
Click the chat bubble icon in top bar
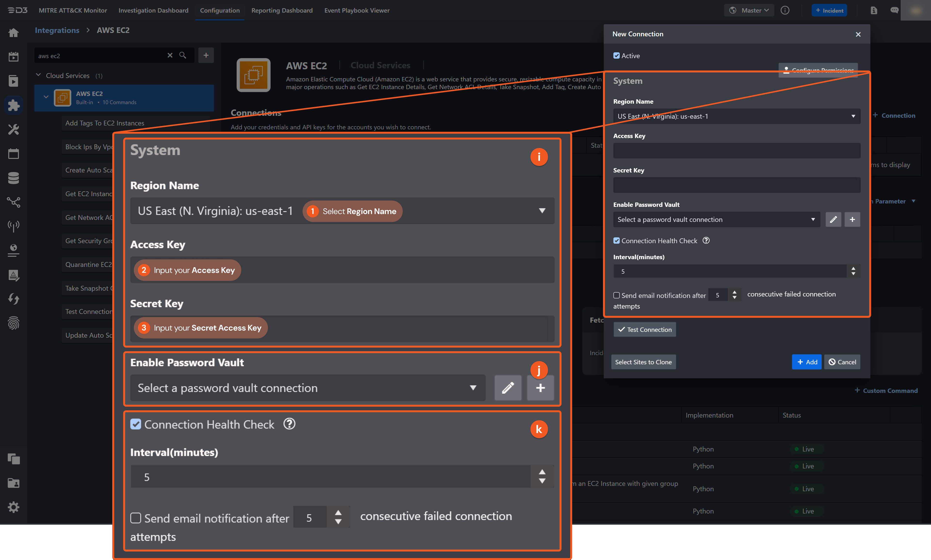[894, 10]
